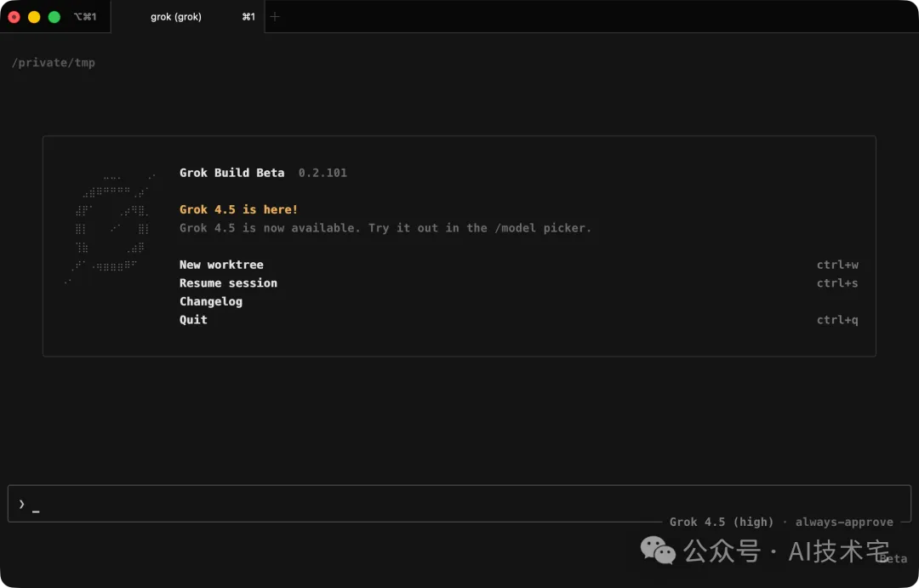The height and width of the screenshot is (588, 919).
Task: Click the Grok 4.5 (high) model indicator
Action: (x=722, y=522)
